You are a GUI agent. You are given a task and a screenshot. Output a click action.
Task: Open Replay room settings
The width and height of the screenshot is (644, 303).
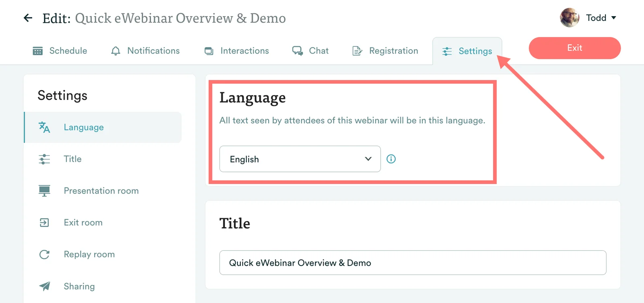coord(103,254)
